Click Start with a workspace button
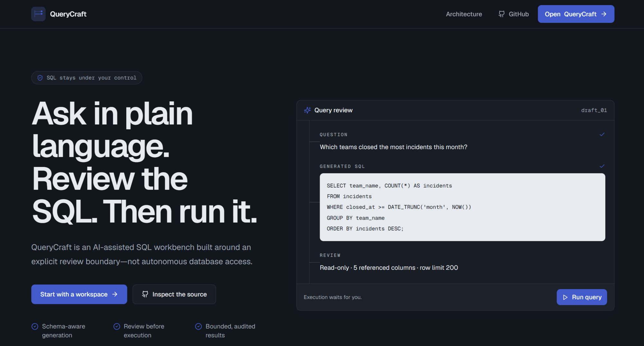This screenshot has height=346, width=644. tap(79, 294)
